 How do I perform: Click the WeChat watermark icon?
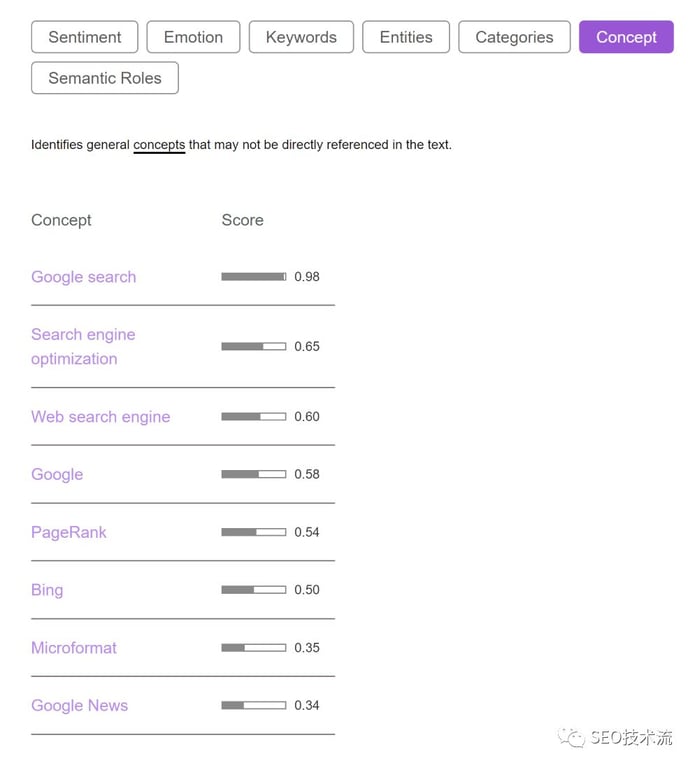572,738
